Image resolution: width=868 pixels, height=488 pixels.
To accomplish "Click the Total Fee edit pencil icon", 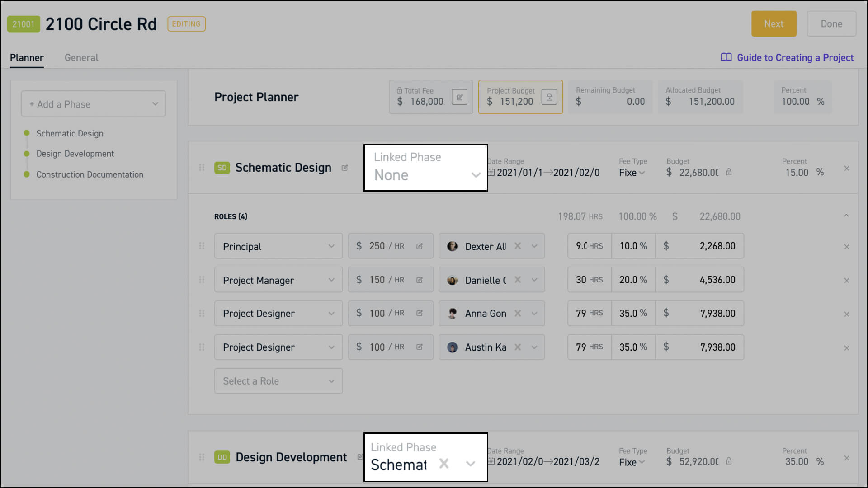I will point(459,97).
